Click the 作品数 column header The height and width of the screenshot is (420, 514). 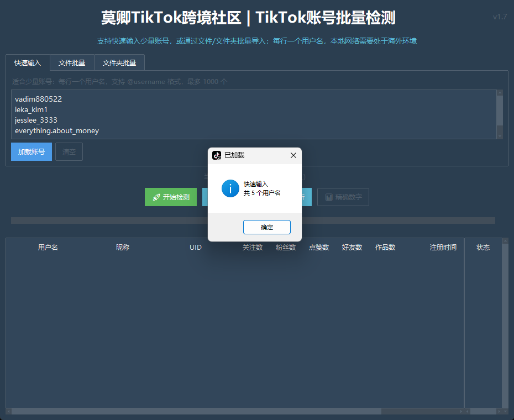(385, 248)
